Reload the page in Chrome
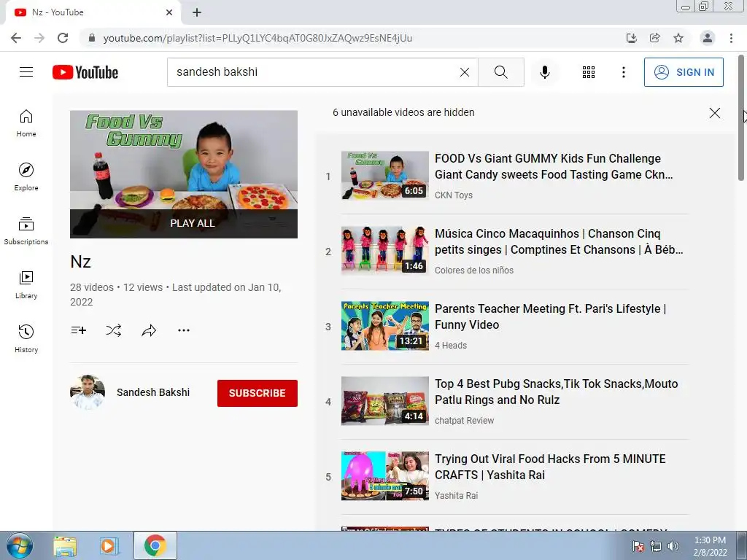This screenshot has height=560, width=747. point(63,38)
